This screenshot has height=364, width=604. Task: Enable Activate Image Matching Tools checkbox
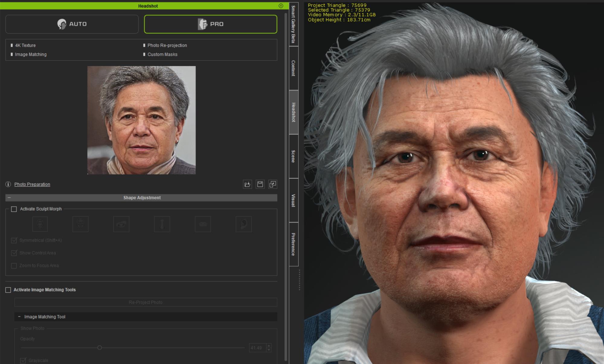pyautogui.click(x=8, y=290)
